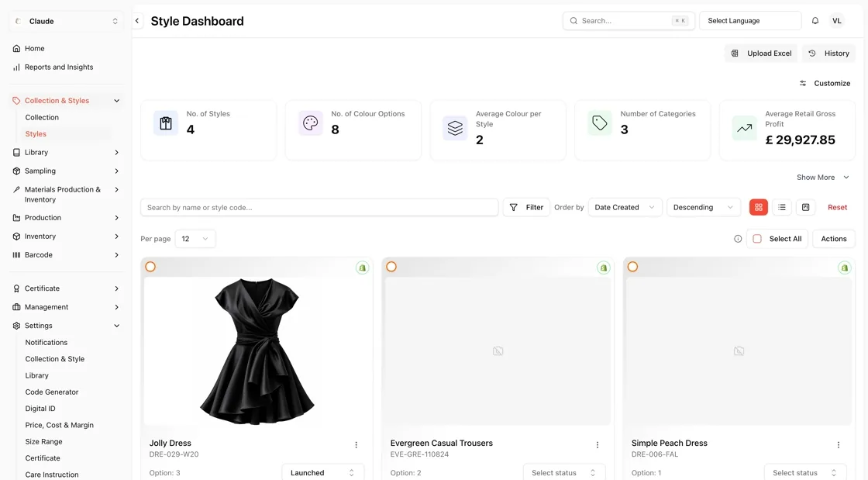Click the tag icon for Number of Categories

click(x=600, y=123)
